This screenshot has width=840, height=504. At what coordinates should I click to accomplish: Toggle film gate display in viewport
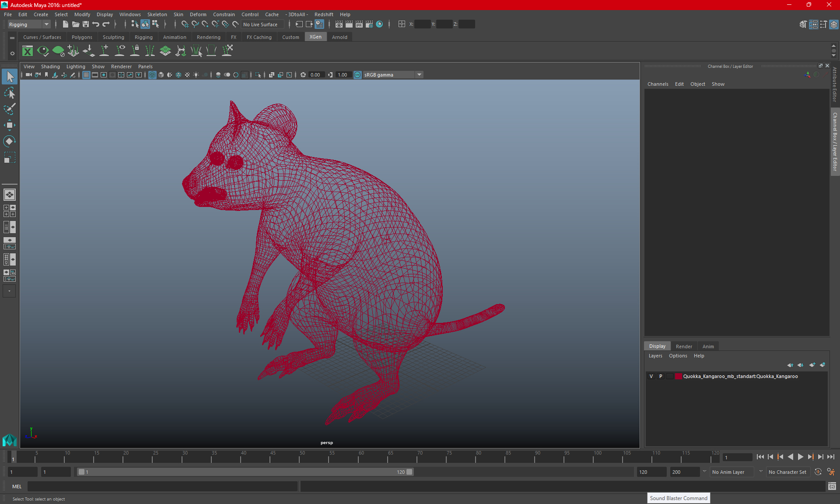[x=95, y=75]
